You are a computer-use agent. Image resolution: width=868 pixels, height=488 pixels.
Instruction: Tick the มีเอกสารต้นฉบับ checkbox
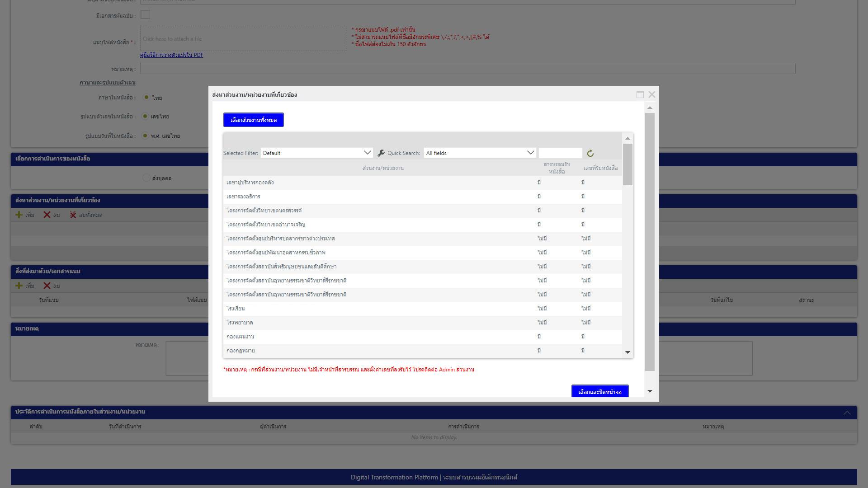tap(145, 15)
